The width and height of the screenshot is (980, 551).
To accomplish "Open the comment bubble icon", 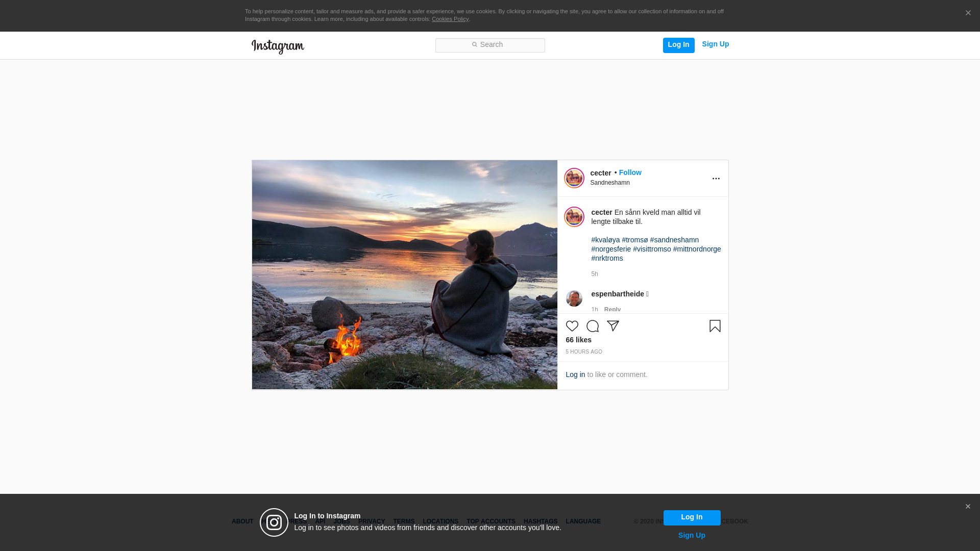I will (592, 326).
